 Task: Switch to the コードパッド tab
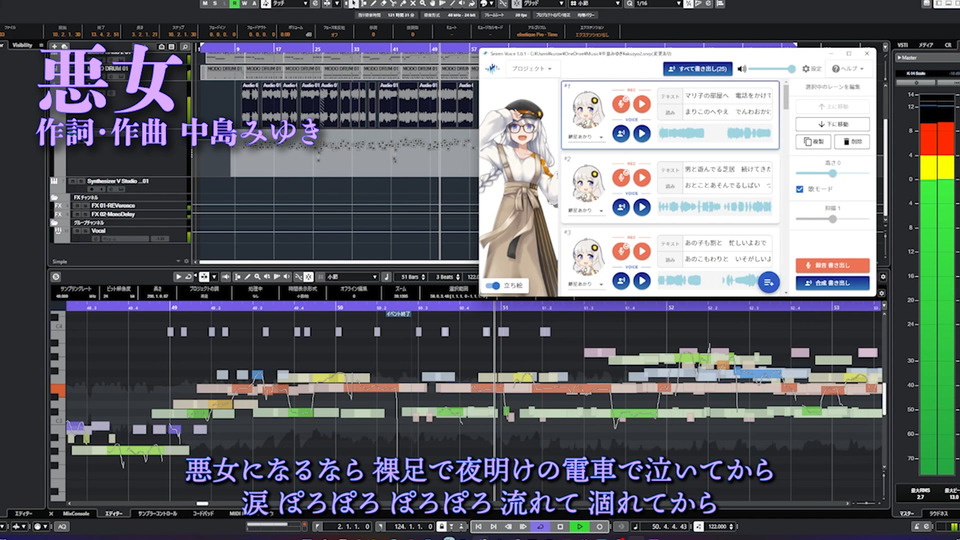pyautogui.click(x=203, y=514)
